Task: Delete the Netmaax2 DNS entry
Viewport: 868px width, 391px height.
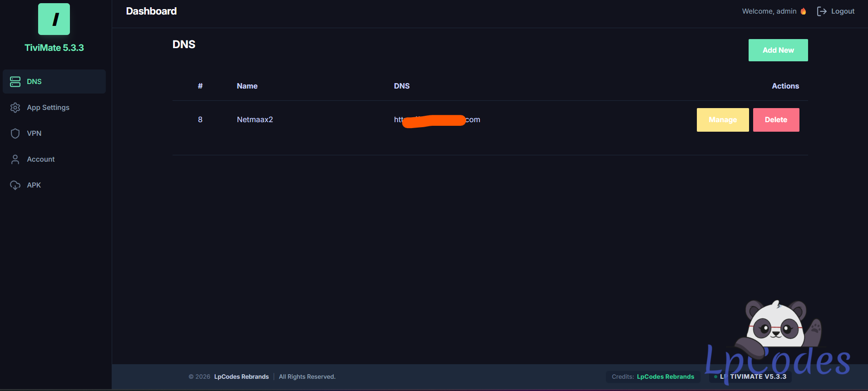Action: point(776,120)
